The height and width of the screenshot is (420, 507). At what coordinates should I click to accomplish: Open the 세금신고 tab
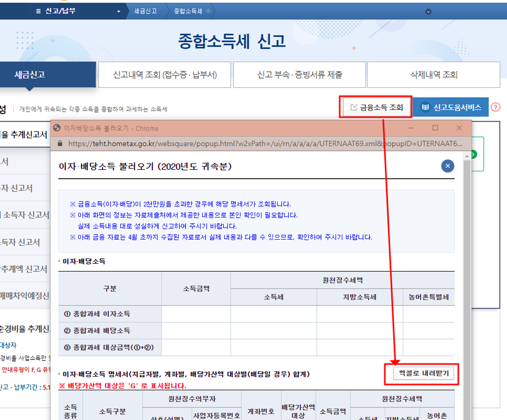pos(30,75)
